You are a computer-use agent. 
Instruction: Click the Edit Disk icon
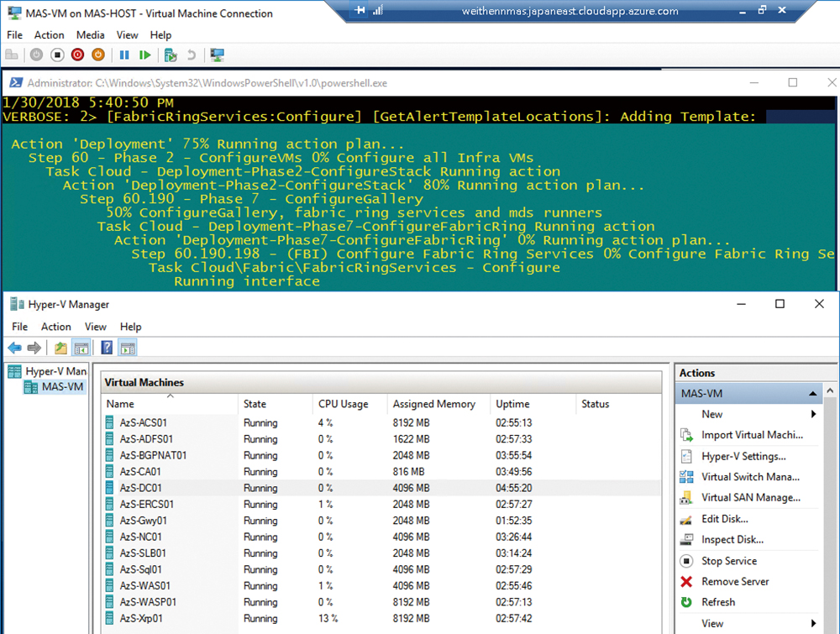pyautogui.click(x=686, y=519)
